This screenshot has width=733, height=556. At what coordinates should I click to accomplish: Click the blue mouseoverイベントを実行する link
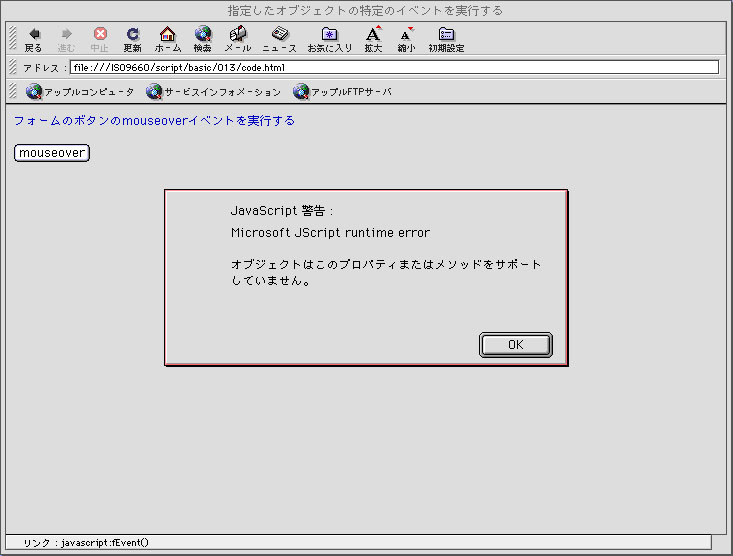click(x=155, y=121)
